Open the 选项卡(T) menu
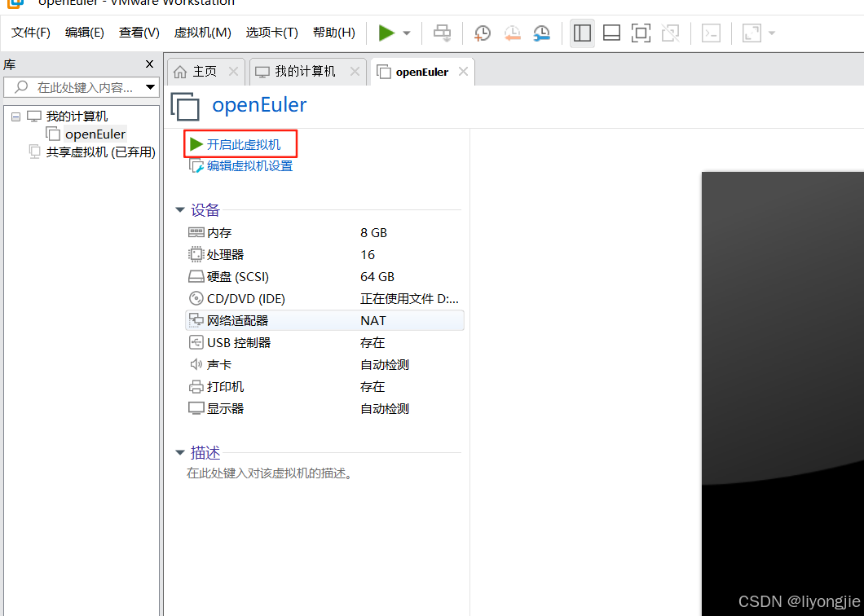 click(x=271, y=33)
